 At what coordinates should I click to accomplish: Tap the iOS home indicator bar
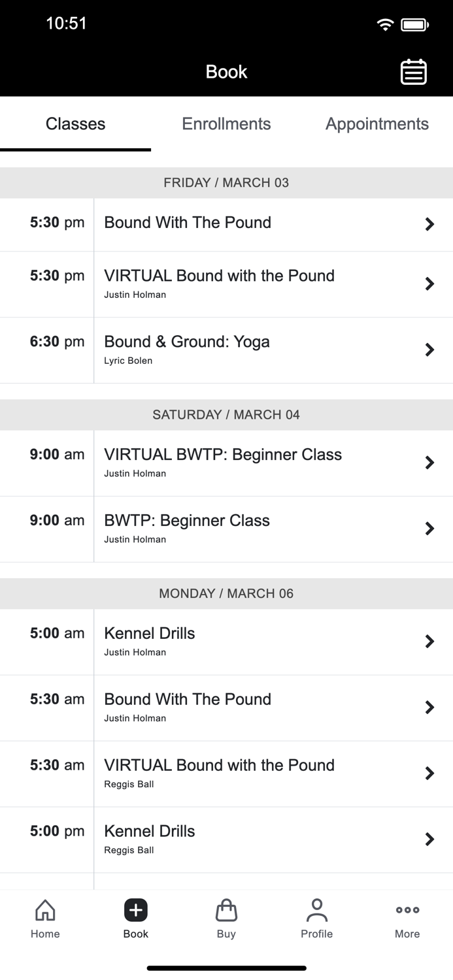point(226,968)
